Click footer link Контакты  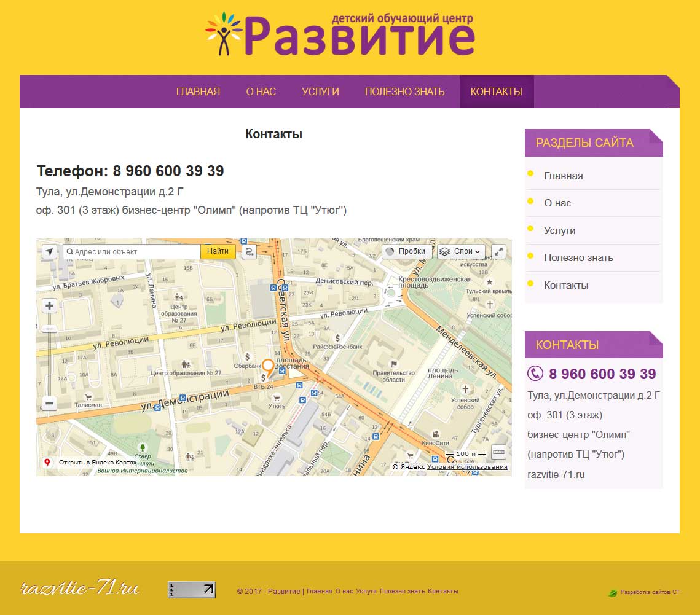pos(443,591)
